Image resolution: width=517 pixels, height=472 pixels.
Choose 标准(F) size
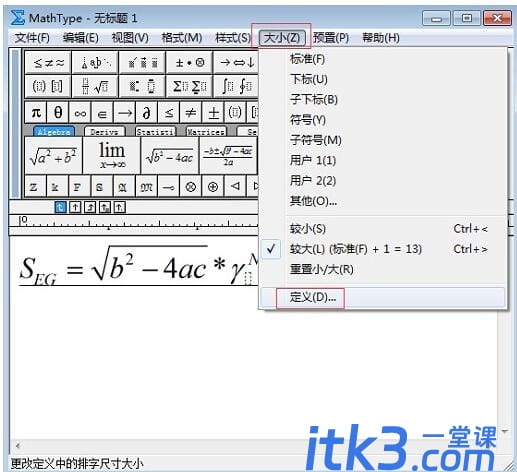382,59
